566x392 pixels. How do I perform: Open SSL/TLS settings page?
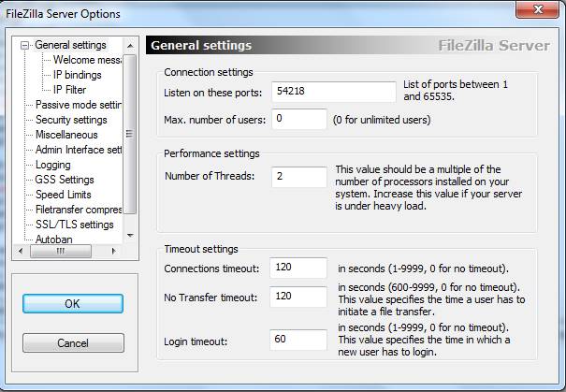pos(74,225)
